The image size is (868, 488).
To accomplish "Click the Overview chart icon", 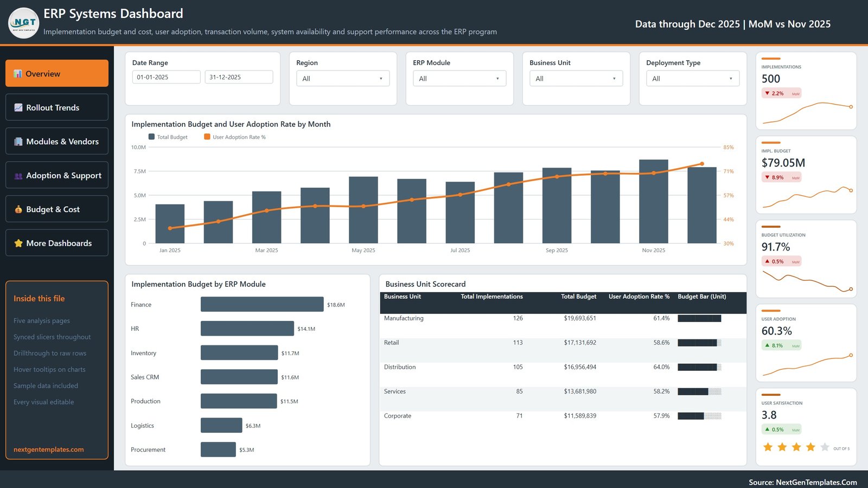I will 18,74.
